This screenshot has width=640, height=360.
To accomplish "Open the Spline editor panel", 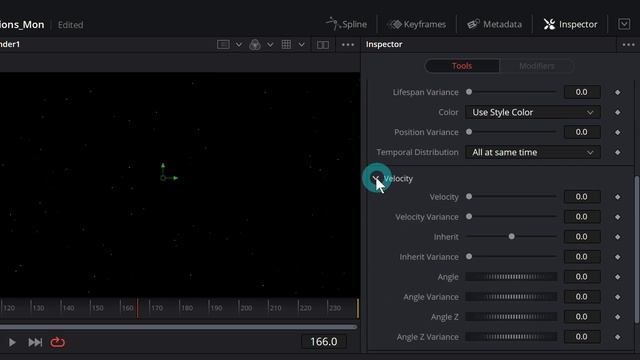I will [x=347, y=24].
